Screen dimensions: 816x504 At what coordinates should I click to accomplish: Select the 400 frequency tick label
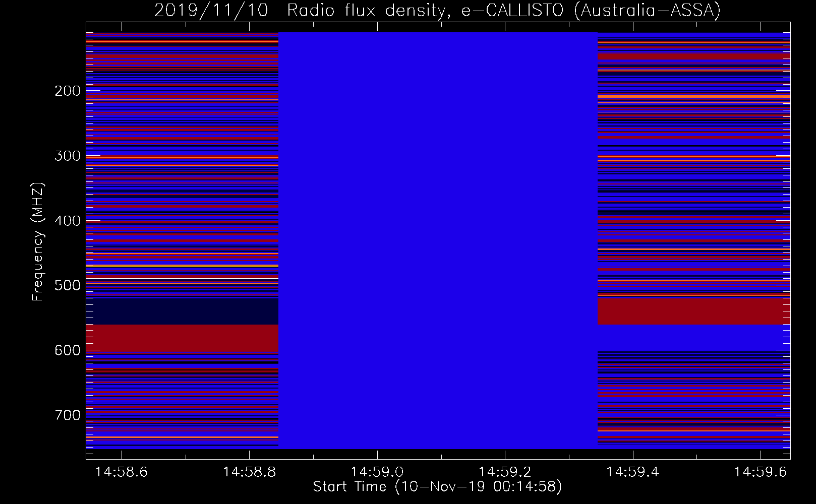click(68, 221)
